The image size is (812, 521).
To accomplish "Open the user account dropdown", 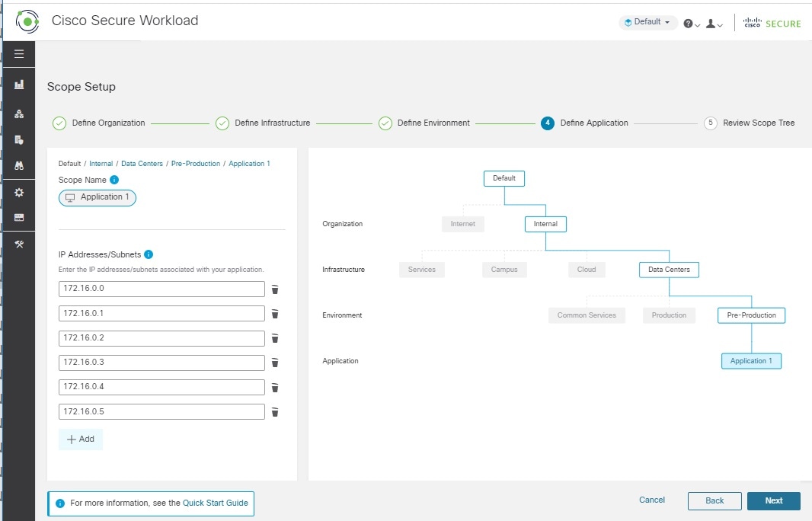I will [x=714, y=24].
